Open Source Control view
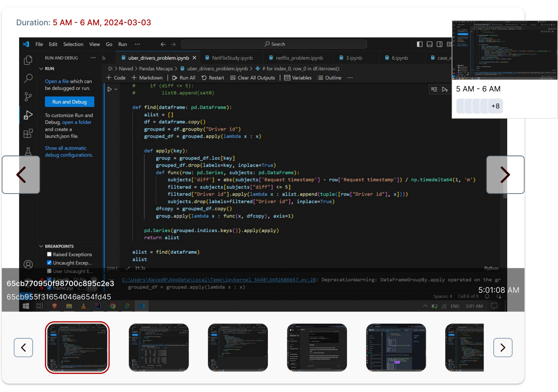This screenshot has width=558, height=392. 28,97
